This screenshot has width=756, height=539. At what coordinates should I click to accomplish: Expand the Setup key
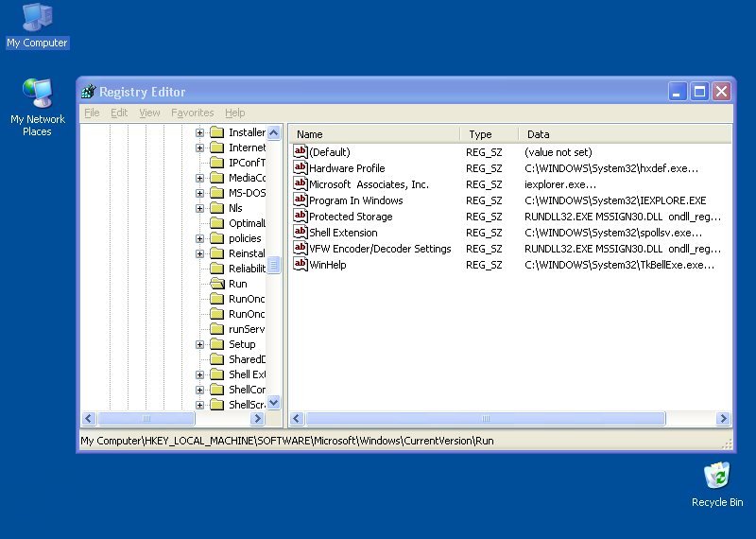click(199, 344)
